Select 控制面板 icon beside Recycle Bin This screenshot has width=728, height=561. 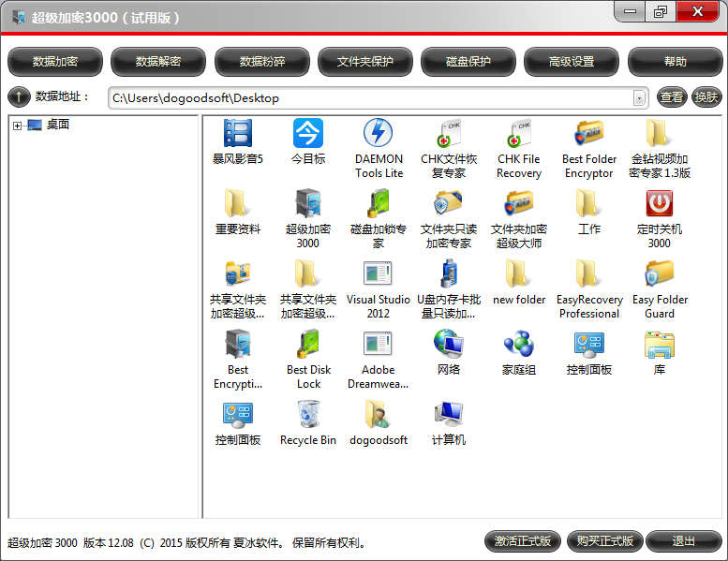click(x=238, y=414)
